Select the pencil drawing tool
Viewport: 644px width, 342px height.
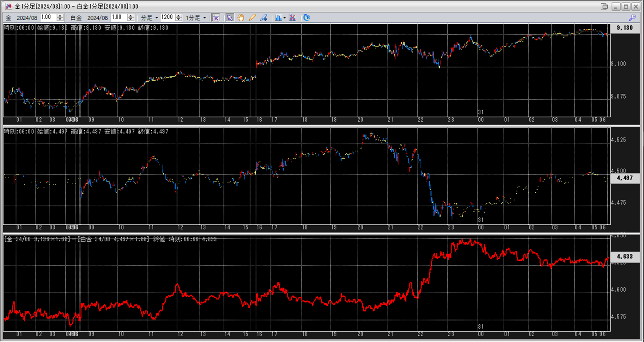252,18
